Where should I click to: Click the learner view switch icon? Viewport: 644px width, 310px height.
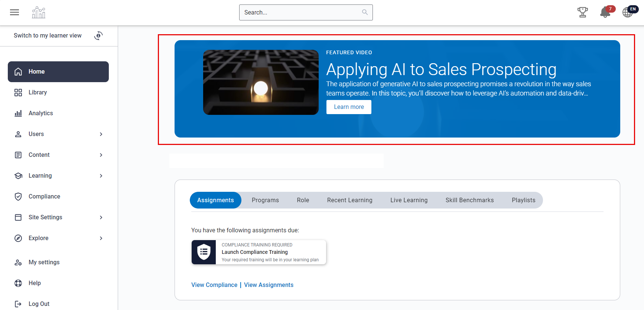(98, 36)
